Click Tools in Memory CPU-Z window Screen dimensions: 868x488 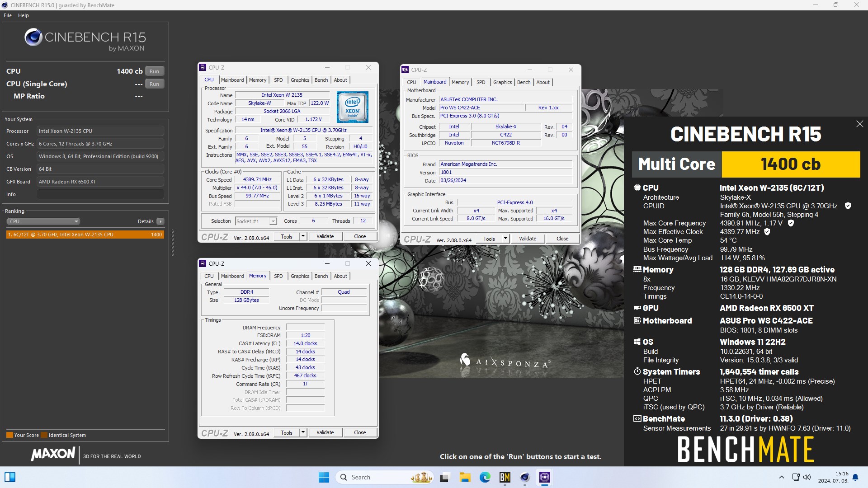(x=287, y=432)
